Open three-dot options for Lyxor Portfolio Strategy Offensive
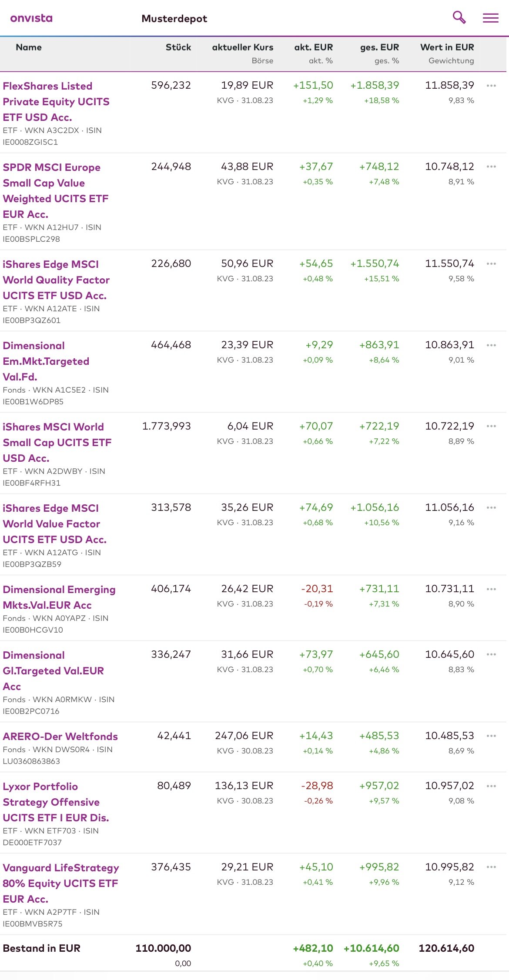Viewport: 509px width, 980px height. click(491, 786)
